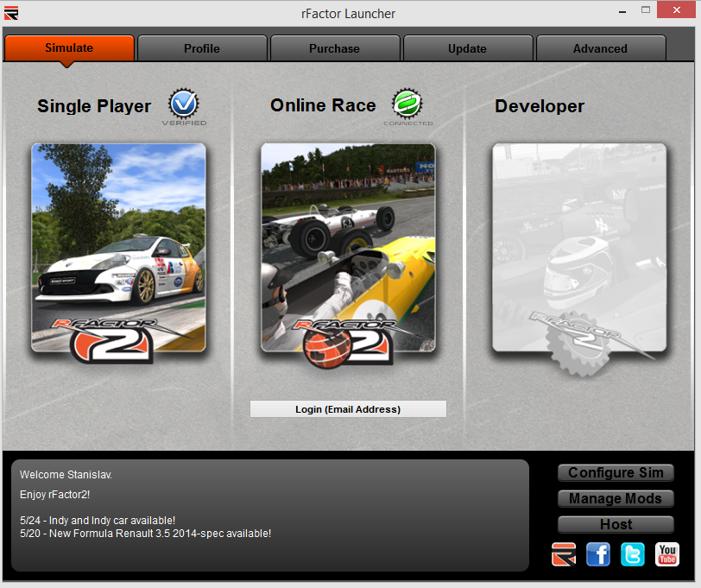The image size is (701, 588).
Task: Open the Twitter bird icon
Action: 633,554
